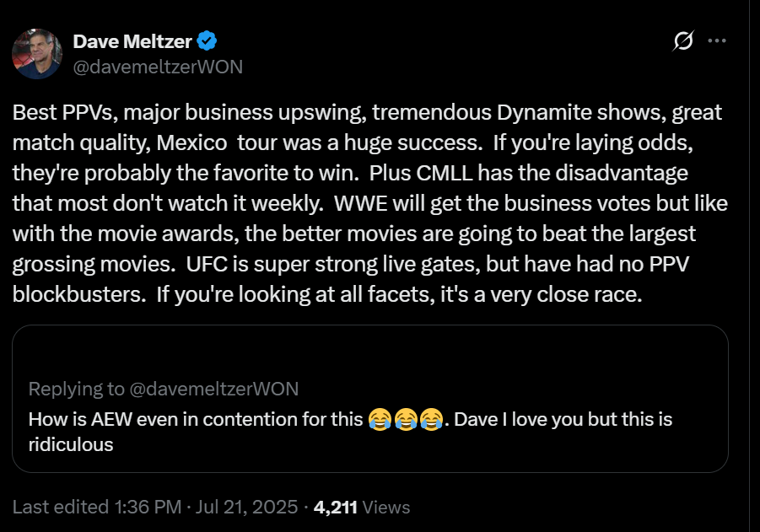Open Dave Meltzer's profile picture
Viewport: 760px width, 532px height.
(x=37, y=53)
